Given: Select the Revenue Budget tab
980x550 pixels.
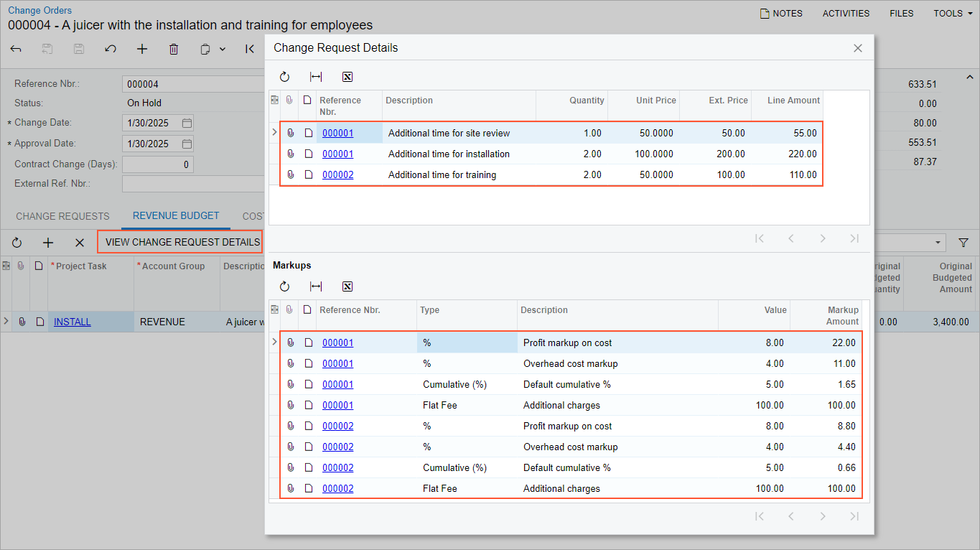Looking at the screenshot, I should click(x=176, y=216).
